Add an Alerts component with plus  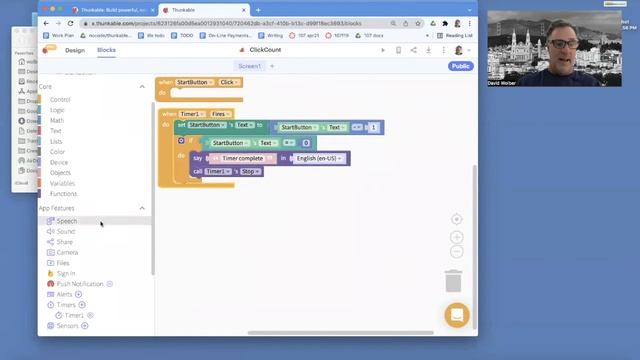78,294
